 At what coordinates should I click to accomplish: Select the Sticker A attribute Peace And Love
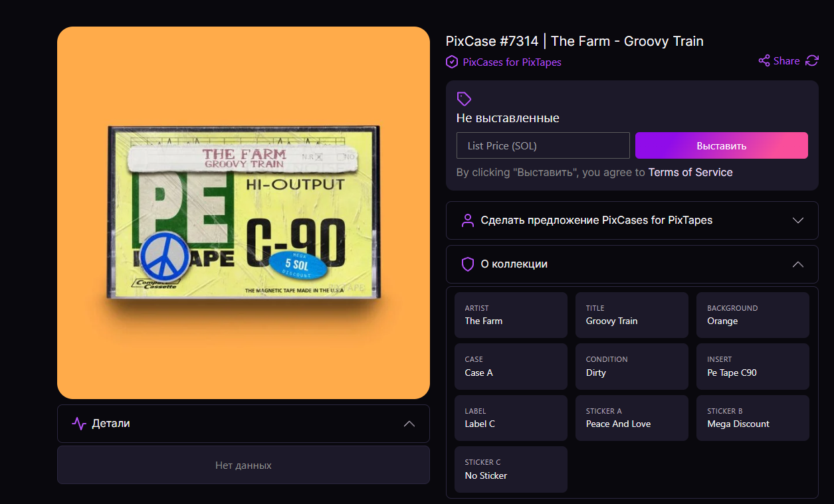click(632, 418)
